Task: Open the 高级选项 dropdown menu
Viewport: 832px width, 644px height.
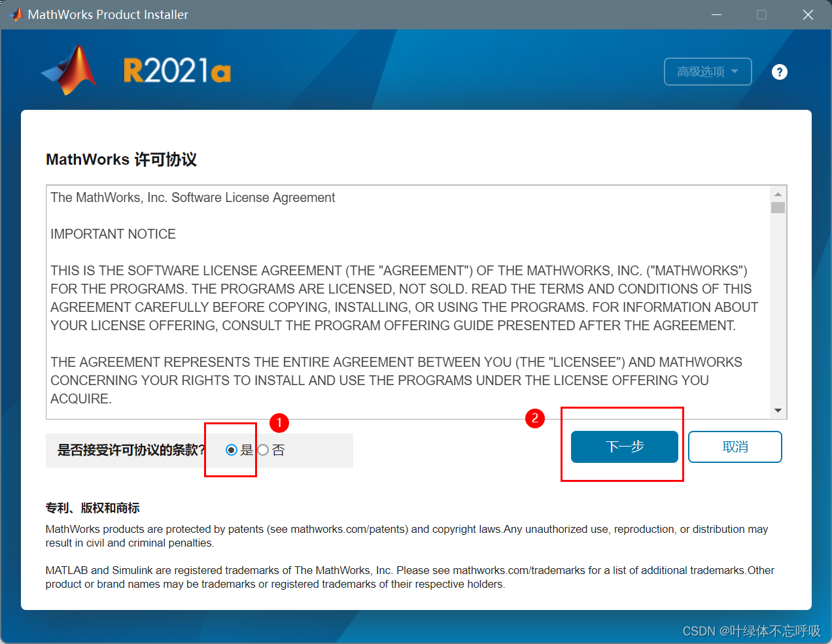Action: click(707, 71)
